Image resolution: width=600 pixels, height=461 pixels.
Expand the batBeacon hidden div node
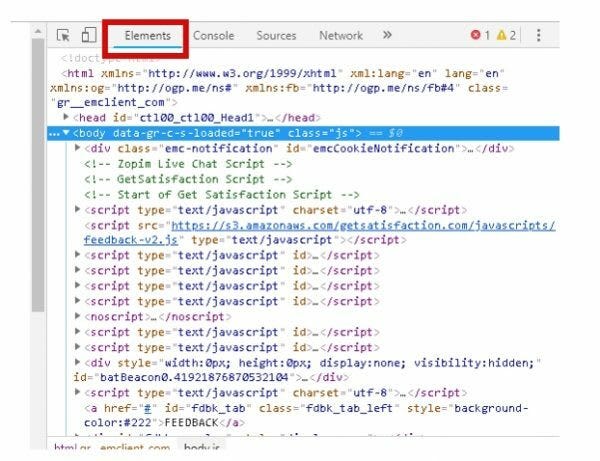[77, 362]
